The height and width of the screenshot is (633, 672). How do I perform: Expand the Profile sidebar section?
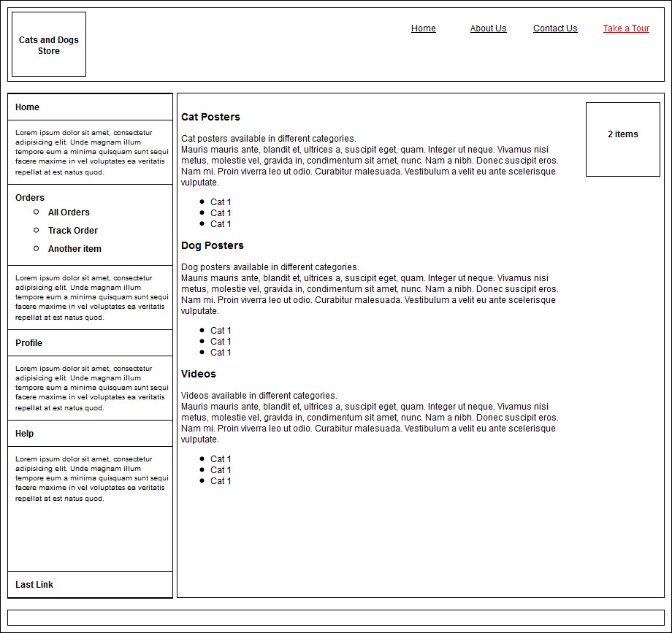pos(90,343)
